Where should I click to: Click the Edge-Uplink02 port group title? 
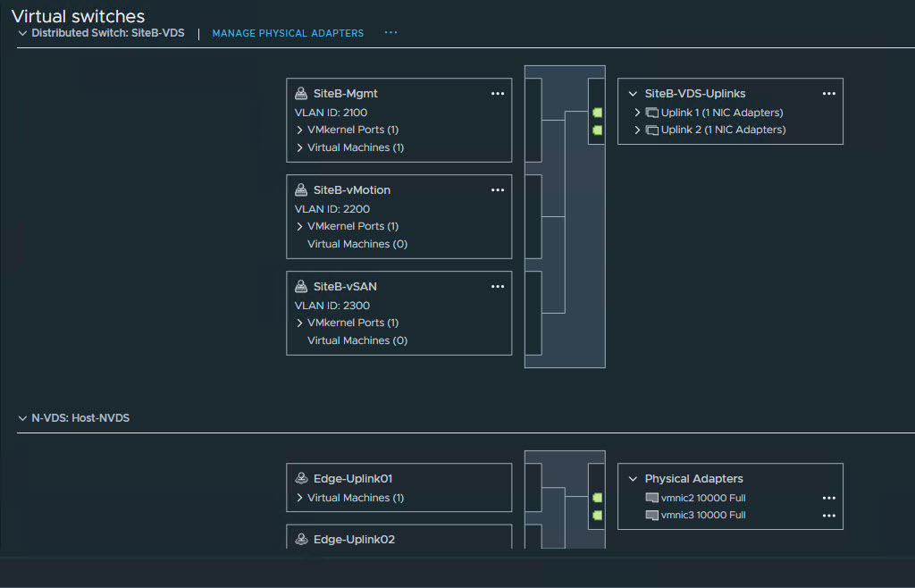pyautogui.click(x=354, y=540)
